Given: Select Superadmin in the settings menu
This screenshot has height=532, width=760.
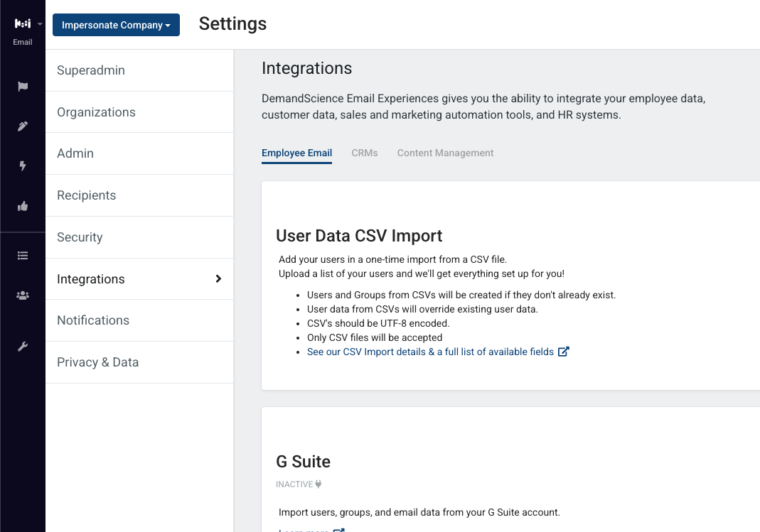Looking at the screenshot, I should click(x=139, y=70).
